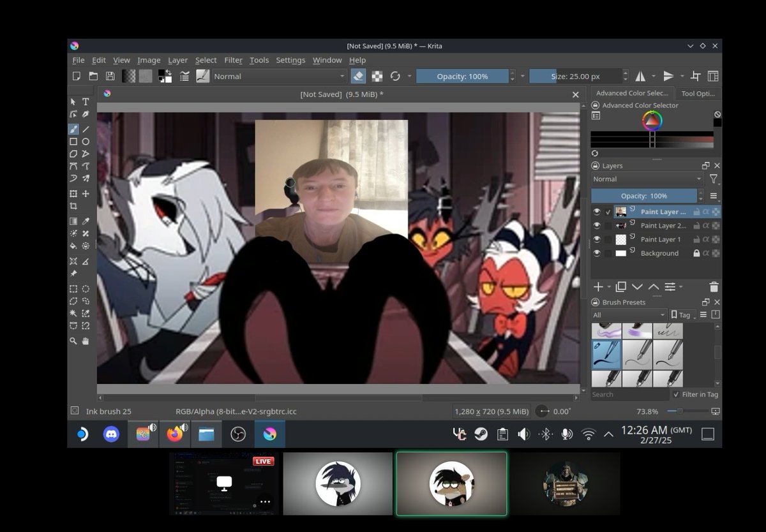Click the brush preset Search field
This screenshot has height=532, width=766.
coord(629,394)
